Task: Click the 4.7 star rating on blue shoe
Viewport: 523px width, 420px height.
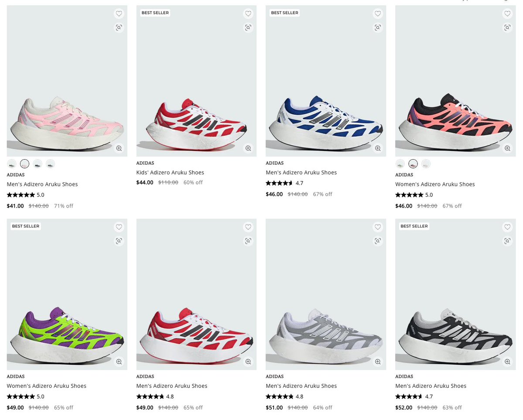Action: click(284, 183)
